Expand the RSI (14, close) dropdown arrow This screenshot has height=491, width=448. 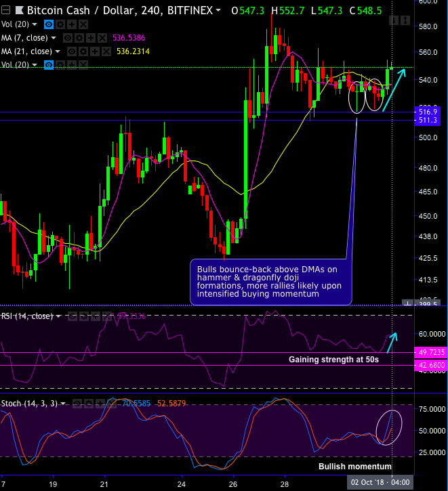coord(58,316)
